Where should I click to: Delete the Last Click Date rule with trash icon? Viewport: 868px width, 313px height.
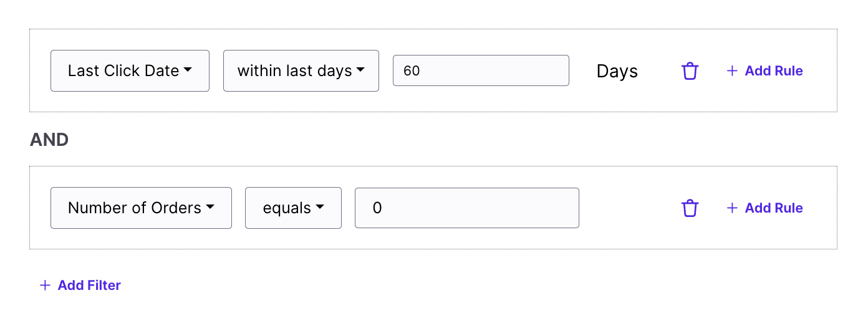click(690, 71)
